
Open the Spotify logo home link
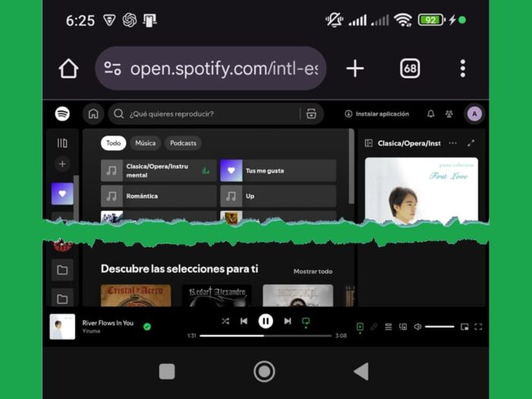(62, 114)
